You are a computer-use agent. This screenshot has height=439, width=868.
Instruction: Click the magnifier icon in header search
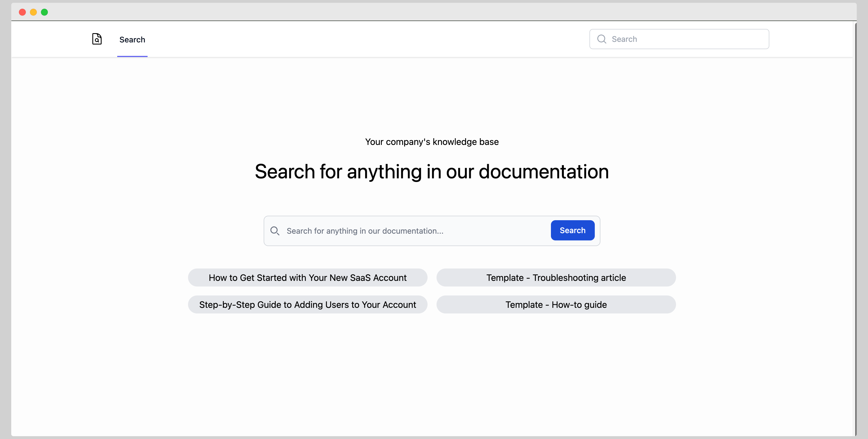(x=602, y=39)
